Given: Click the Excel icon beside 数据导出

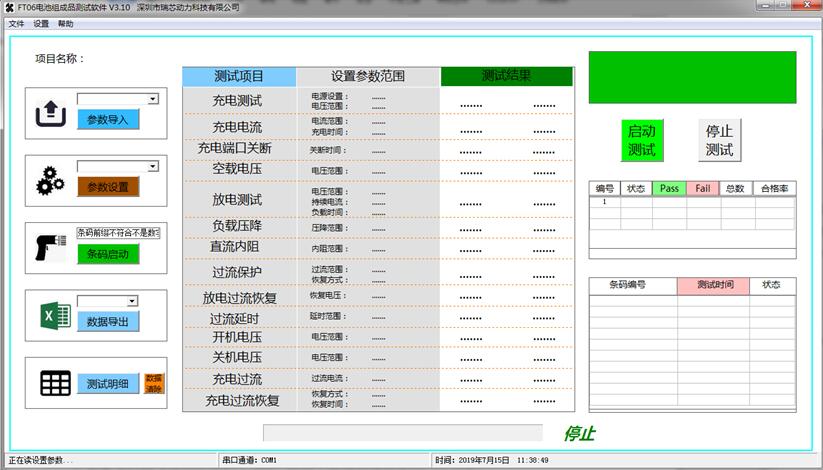Looking at the screenshot, I should (x=56, y=316).
